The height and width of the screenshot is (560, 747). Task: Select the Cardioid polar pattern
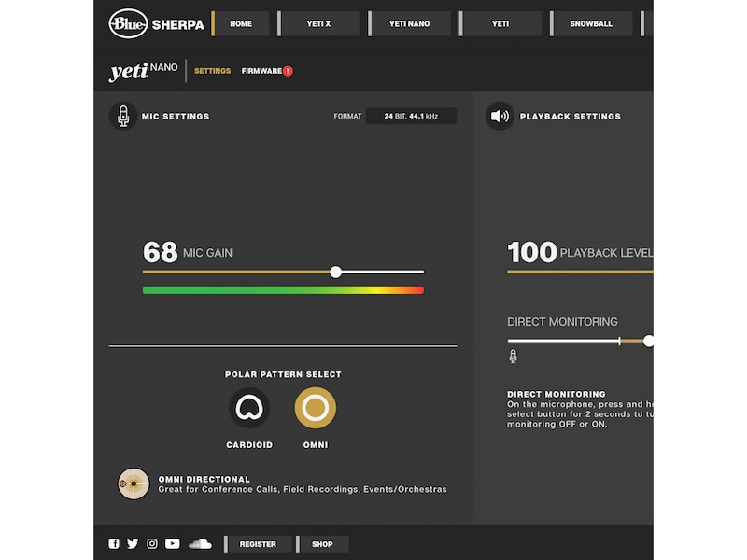click(249, 408)
